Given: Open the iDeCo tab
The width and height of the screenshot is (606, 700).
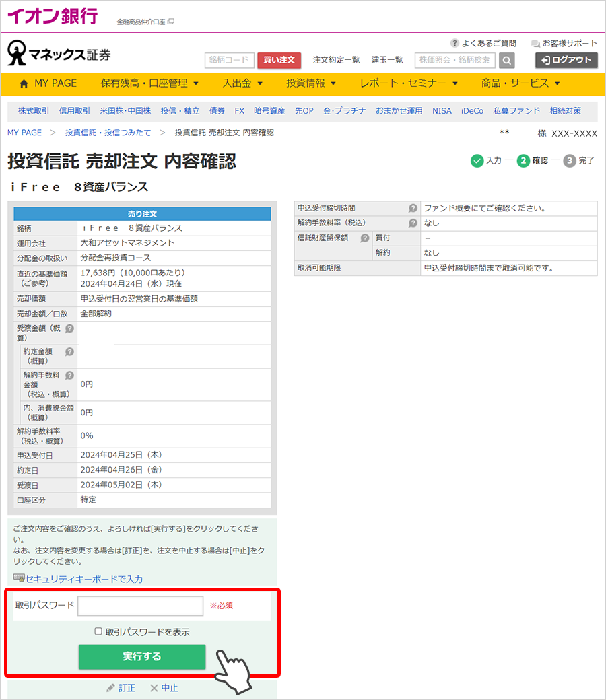Looking at the screenshot, I should (472, 111).
